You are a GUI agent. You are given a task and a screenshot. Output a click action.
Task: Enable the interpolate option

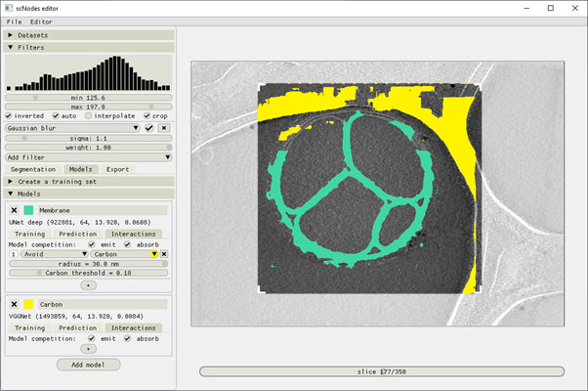point(88,116)
